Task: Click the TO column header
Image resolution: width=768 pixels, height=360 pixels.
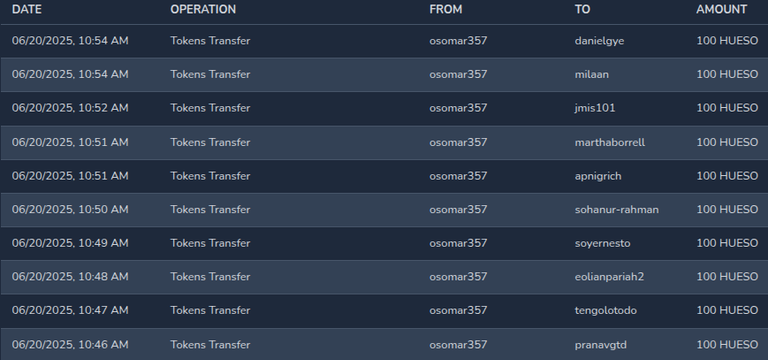Action: (582, 9)
